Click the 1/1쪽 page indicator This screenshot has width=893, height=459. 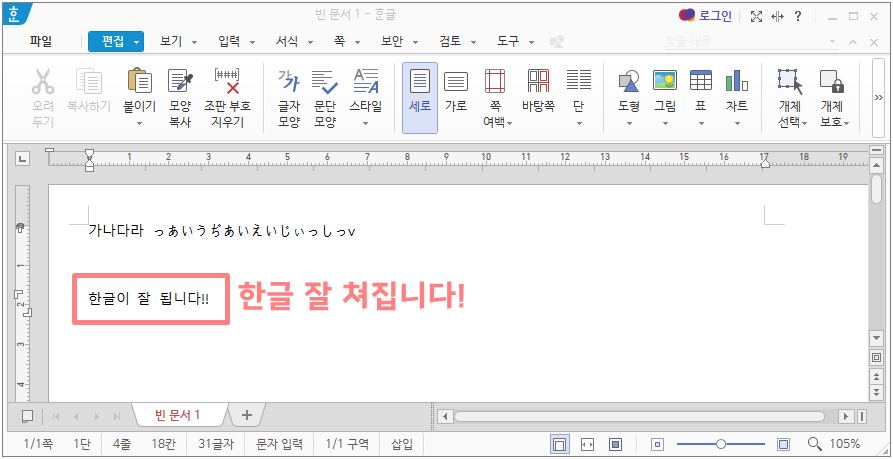point(37,444)
